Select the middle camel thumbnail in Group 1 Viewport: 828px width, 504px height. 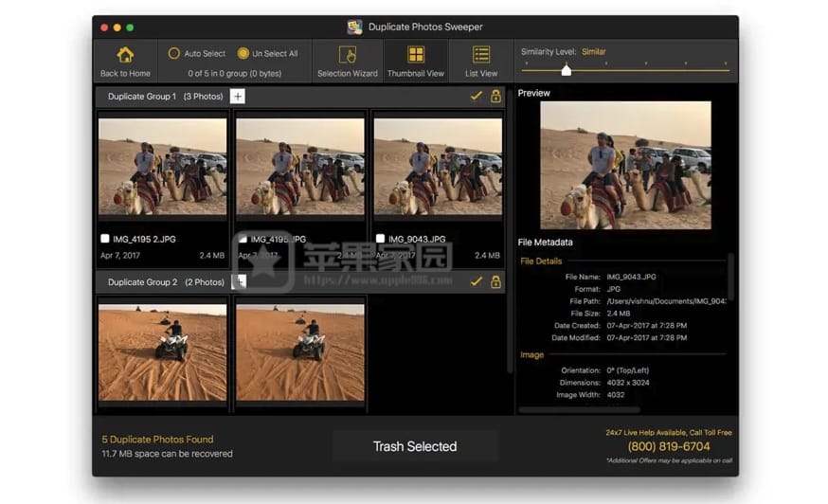point(300,167)
